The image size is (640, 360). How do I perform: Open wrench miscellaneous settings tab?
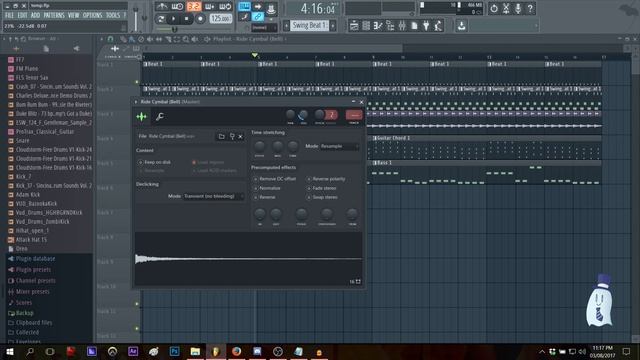160,117
